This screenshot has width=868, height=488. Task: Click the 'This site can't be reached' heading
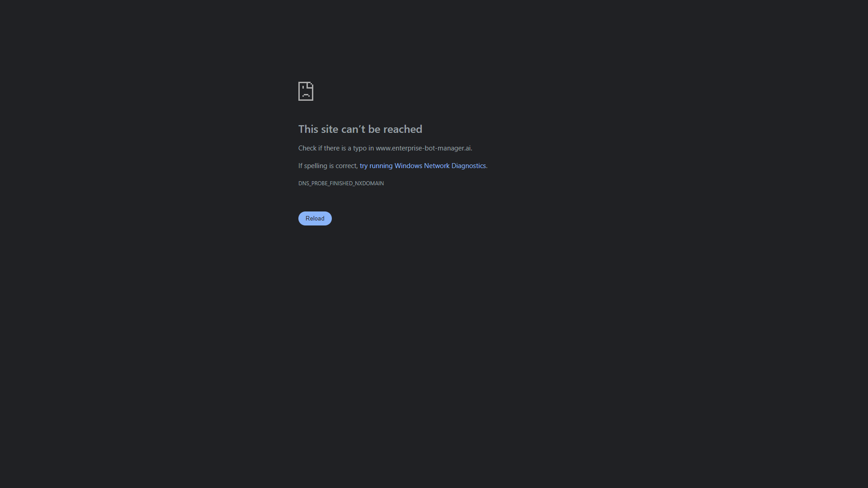coord(360,129)
